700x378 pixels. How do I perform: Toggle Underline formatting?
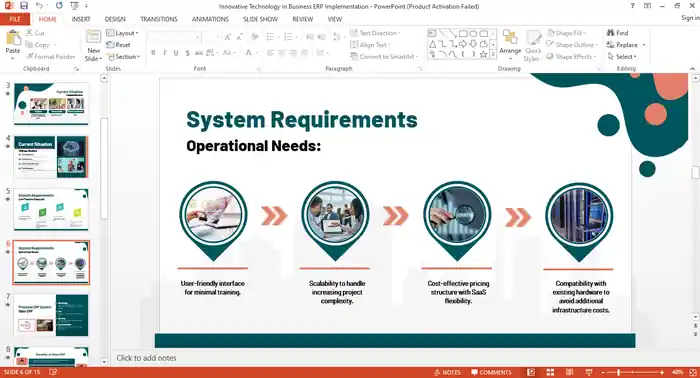click(176, 53)
